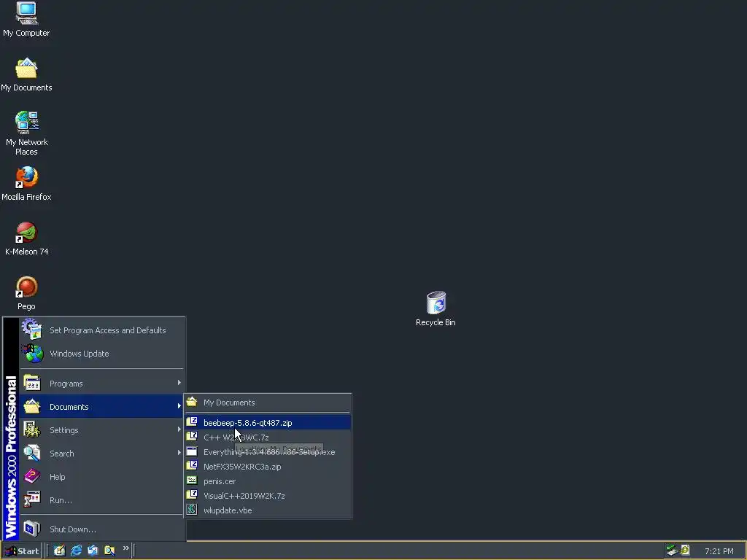Launch Outlook Express from quick launch
This screenshot has height=560, width=747.
tap(93, 551)
